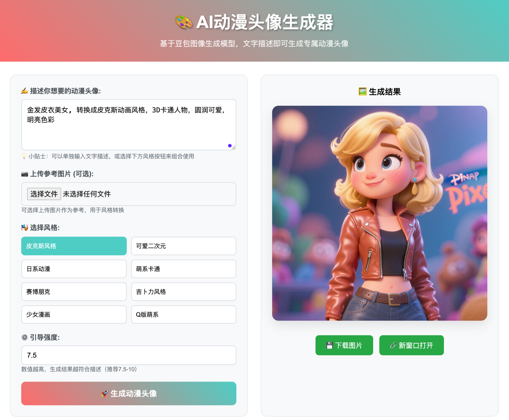Screen dimensions: 509x420
Task: Pick the 少女漫画 style
Action: (x=74, y=315)
